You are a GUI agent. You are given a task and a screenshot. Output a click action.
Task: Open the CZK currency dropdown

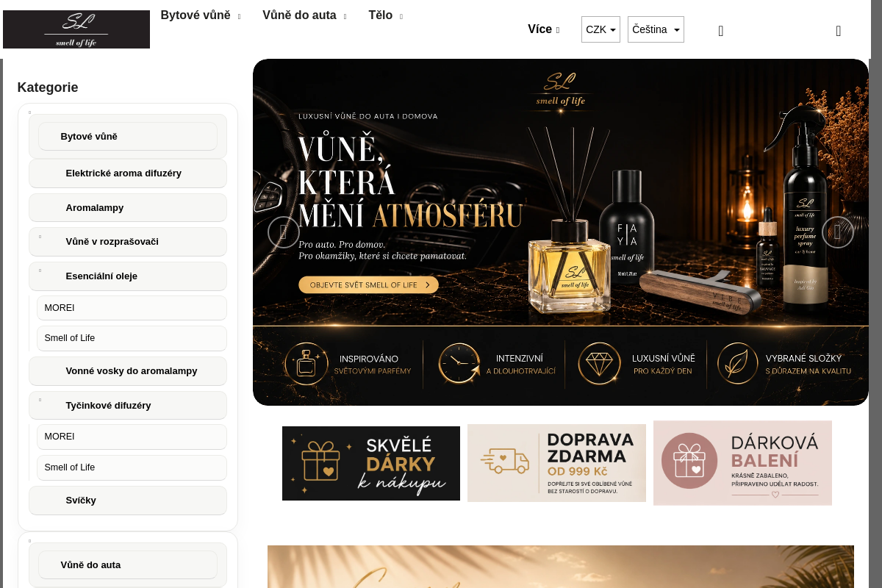click(x=600, y=29)
